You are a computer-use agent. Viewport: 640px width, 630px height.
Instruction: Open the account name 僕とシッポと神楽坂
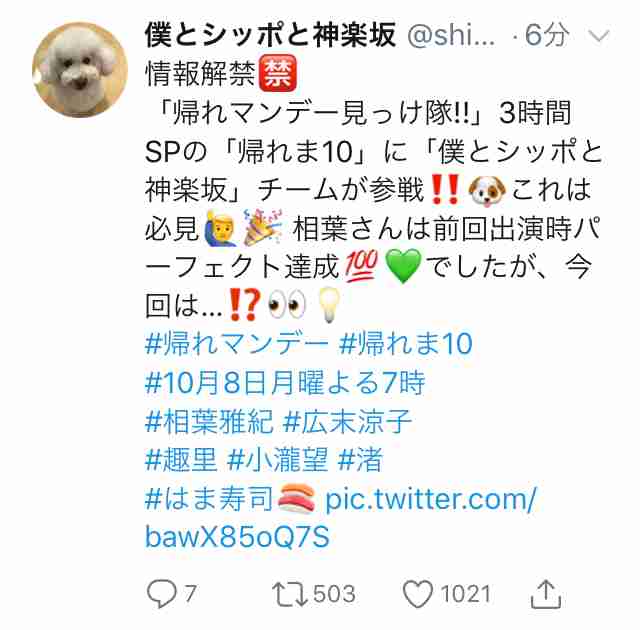[x=271, y=35]
